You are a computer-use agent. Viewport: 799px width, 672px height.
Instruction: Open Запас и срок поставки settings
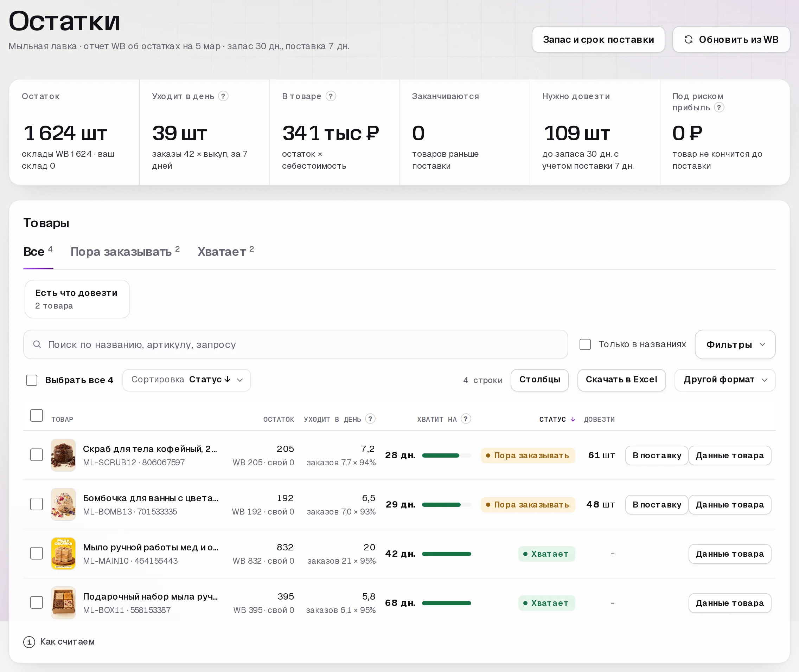click(x=598, y=39)
